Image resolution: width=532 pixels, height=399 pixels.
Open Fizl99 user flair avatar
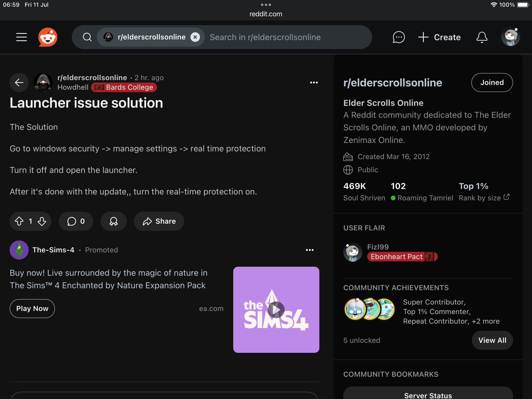[353, 252]
